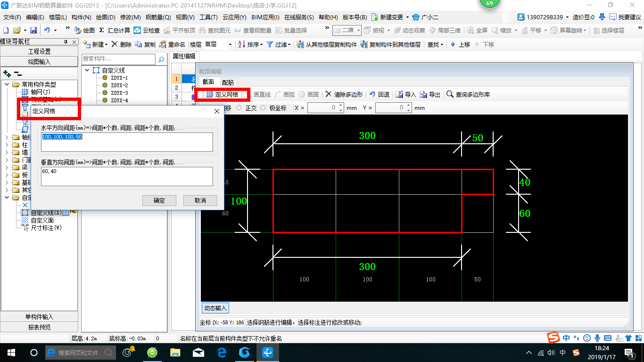Expand the 梁 folder

click(7, 167)
